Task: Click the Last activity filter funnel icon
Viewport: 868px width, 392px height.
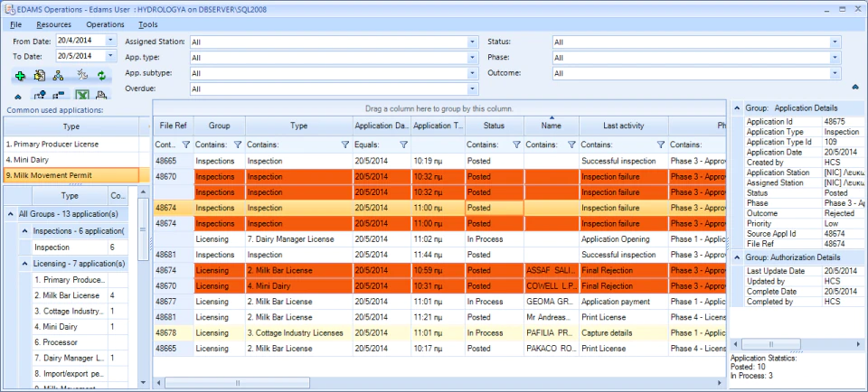Action: (x=660, y=145)
